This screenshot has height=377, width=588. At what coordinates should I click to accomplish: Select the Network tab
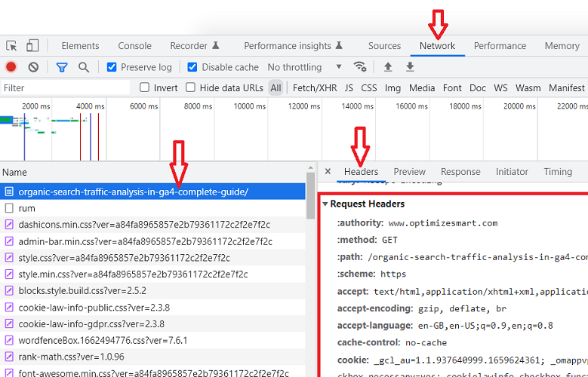tap(437, 46)
